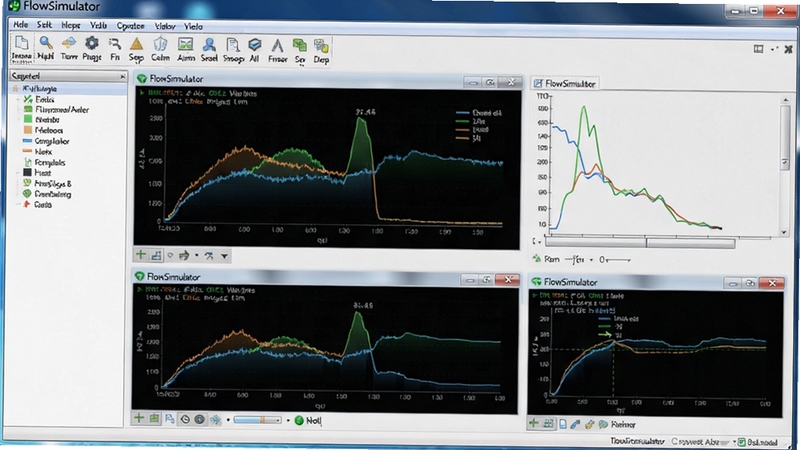Open the 'Hope' menu in the menu bar
The image size is (800, 450).
[x=70, y=25]
